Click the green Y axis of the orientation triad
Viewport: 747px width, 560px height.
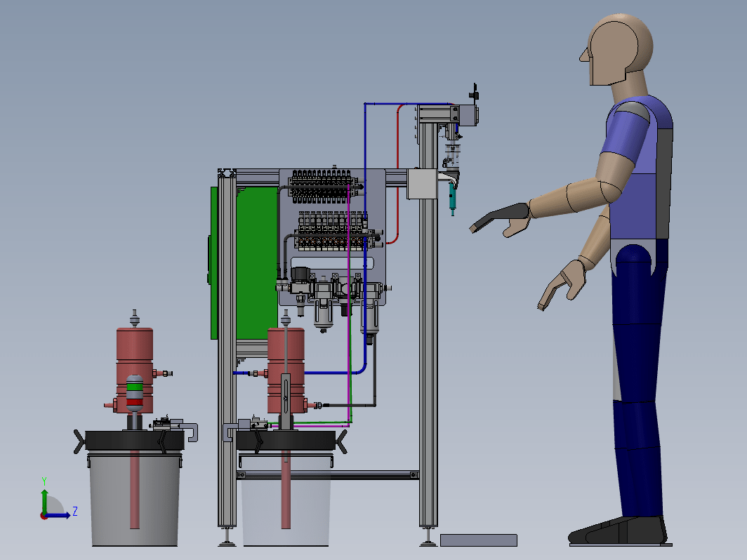pos(44,501)
